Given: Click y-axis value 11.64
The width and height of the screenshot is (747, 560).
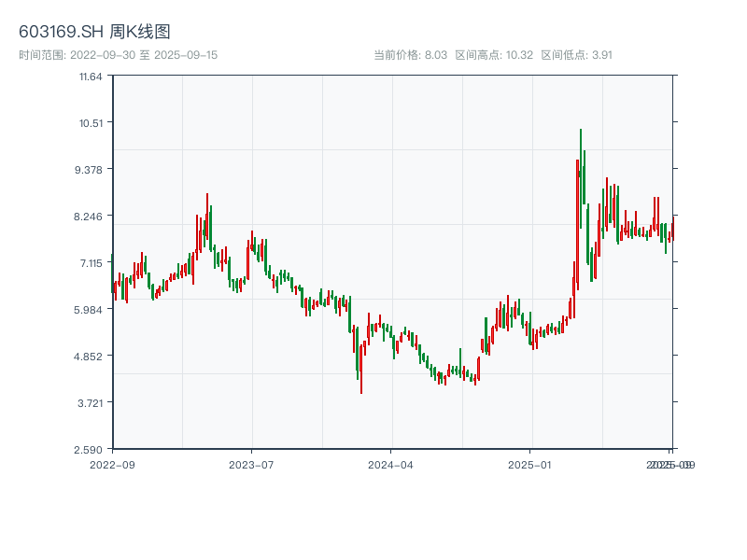Looking at the screenshot, I should [x=91, y=77].
